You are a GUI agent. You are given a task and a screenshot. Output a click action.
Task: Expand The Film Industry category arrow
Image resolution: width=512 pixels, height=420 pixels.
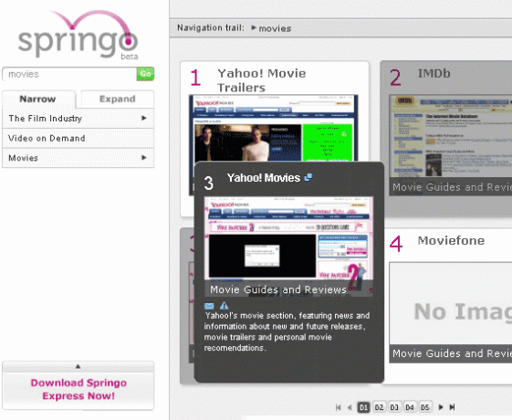point(144,118)
